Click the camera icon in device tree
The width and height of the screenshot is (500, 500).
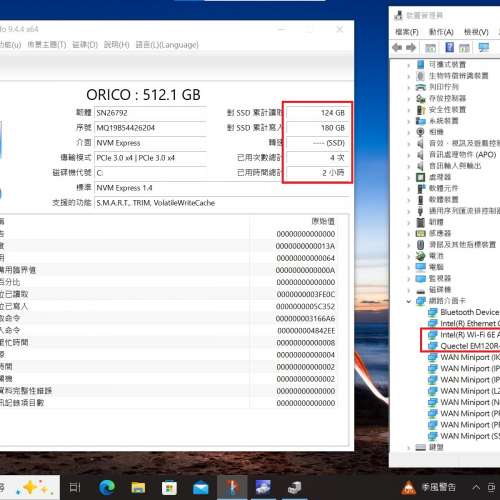[x=421, y=132]
